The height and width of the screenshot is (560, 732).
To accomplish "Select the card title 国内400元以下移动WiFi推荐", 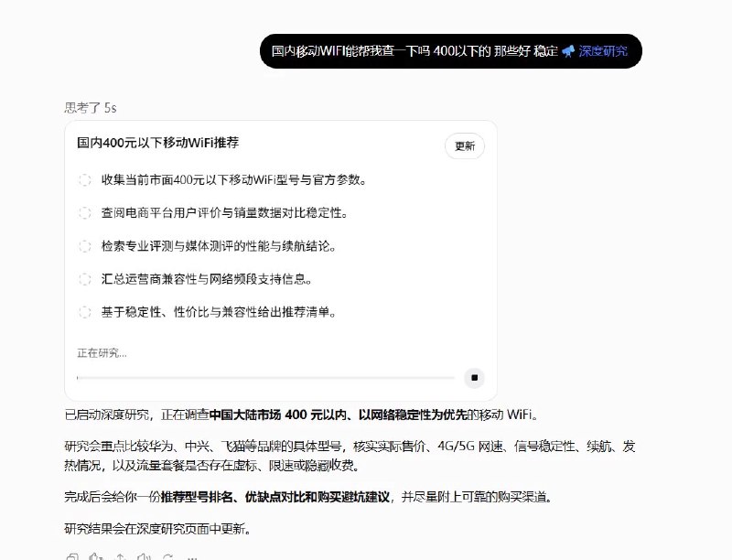I will tap(157, 143).
